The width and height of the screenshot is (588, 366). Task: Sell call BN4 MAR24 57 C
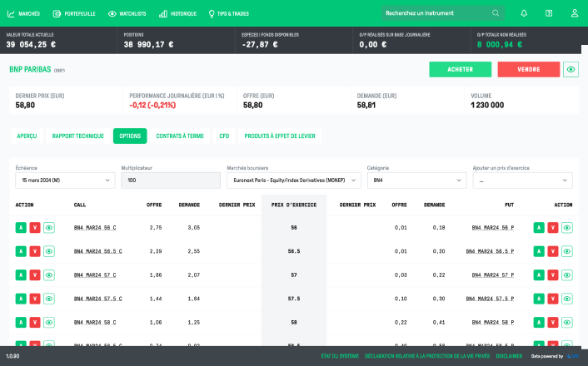tap(35, 275)
